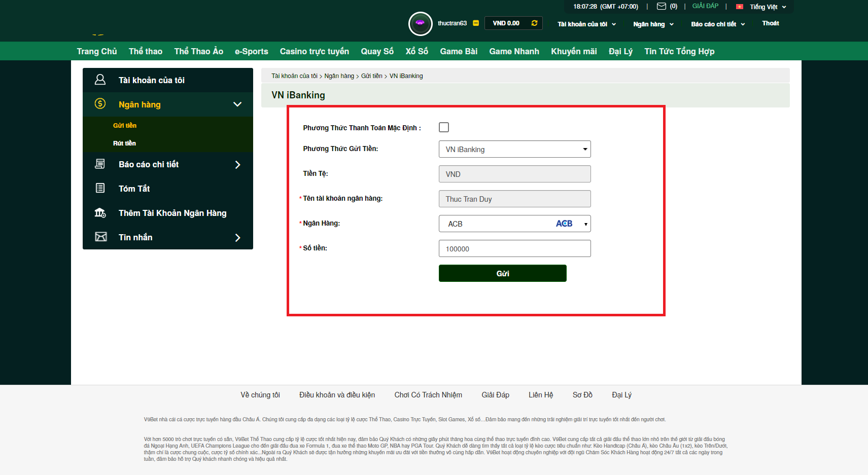Click the yellow hide-balance icon next to username
Screen dimensions: 868x475
[x=476, y=23]
